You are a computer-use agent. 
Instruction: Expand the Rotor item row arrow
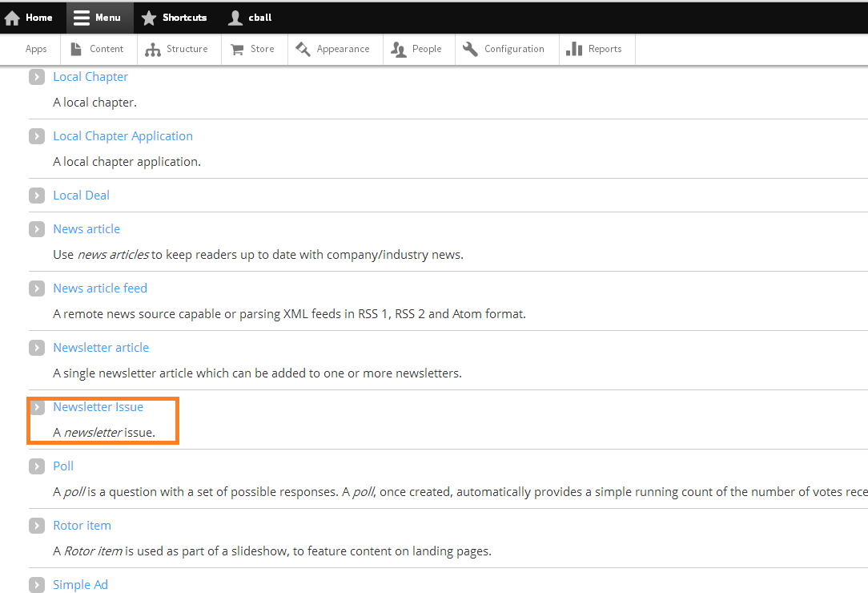click(x=37, y=526)
